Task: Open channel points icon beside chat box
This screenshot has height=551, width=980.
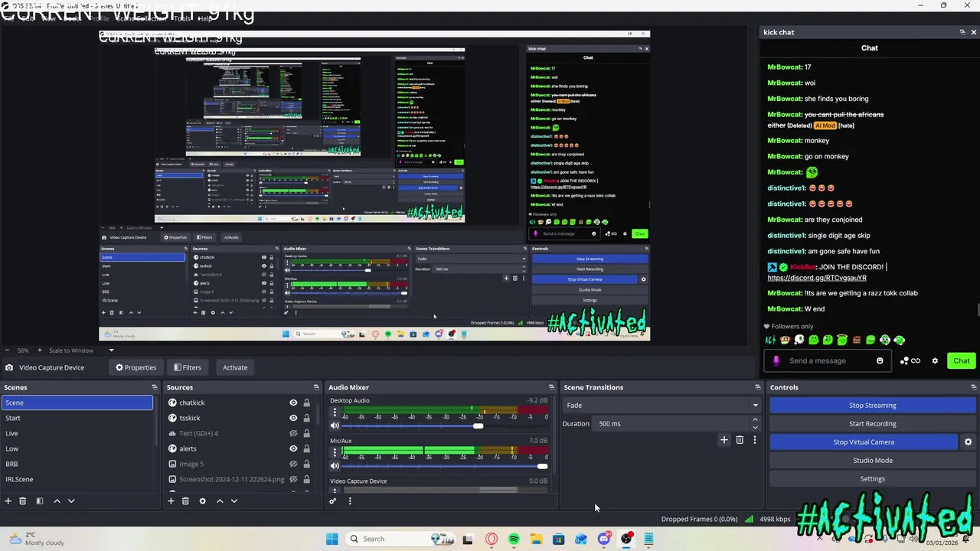Action: pos(910,360)
